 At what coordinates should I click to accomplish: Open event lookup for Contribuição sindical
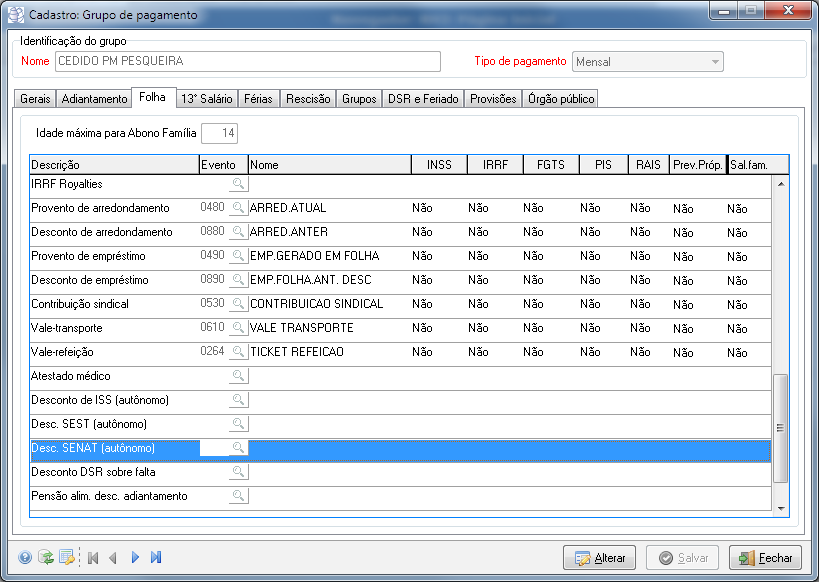point(238,304)
